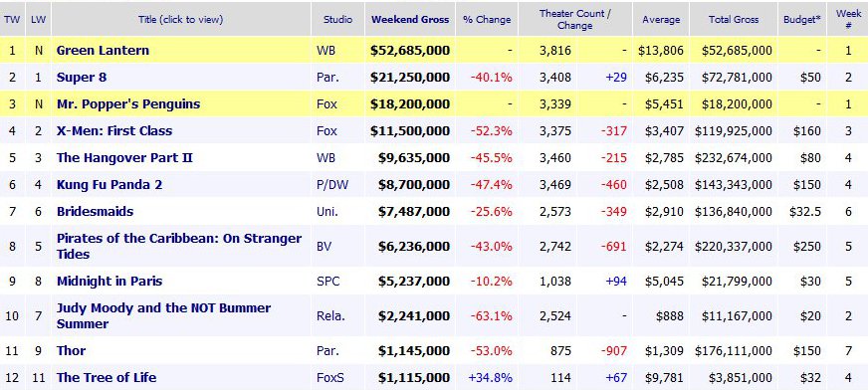Select the Total Gross column header
Image resolution: width=868 pixels, height=390 pixels.
pos(734,19)
